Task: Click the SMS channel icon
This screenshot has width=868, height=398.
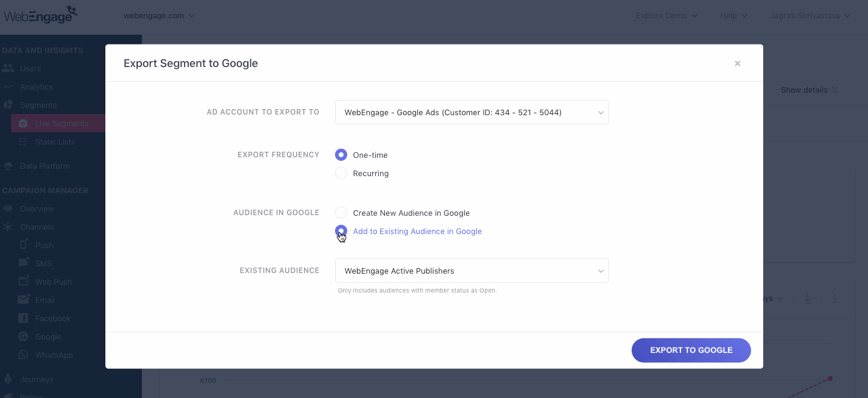Action: tap(23, 263)
